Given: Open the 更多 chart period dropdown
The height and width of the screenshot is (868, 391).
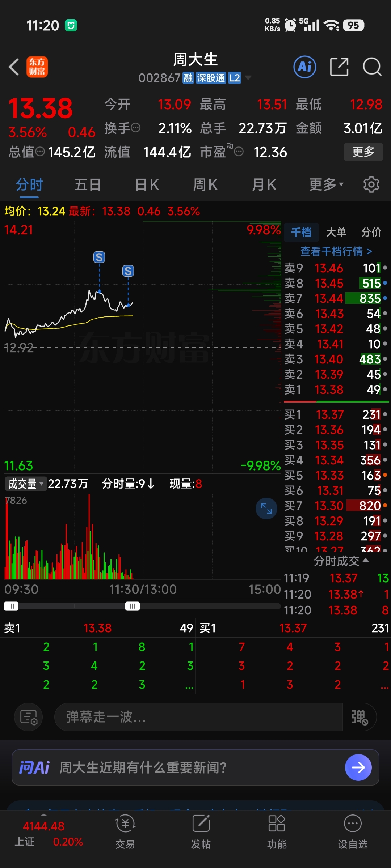Looking at the screenshot, I should coord(326,184).
